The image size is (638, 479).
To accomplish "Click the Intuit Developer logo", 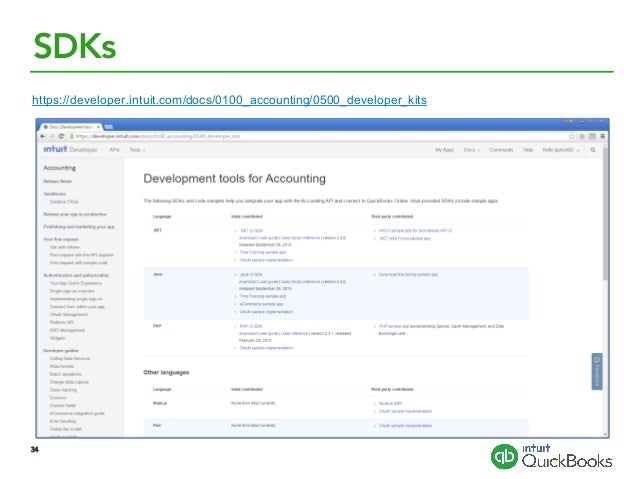I will 70,149.
